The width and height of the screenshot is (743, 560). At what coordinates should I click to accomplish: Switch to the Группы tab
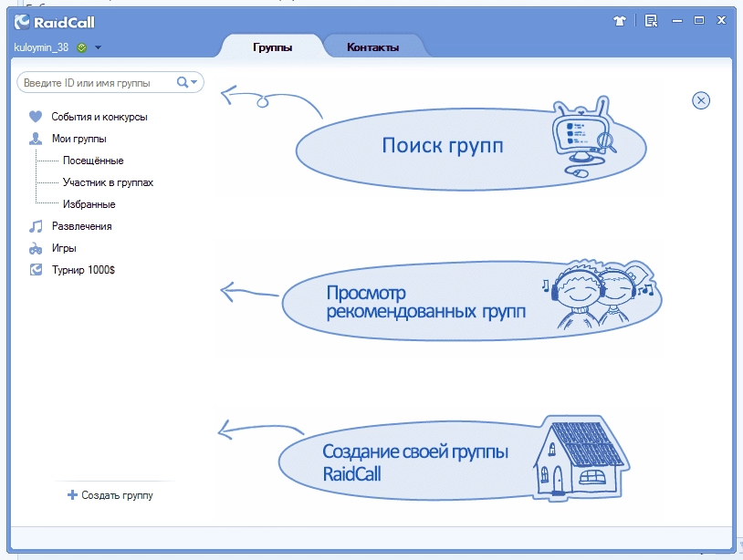pos(273,47)
